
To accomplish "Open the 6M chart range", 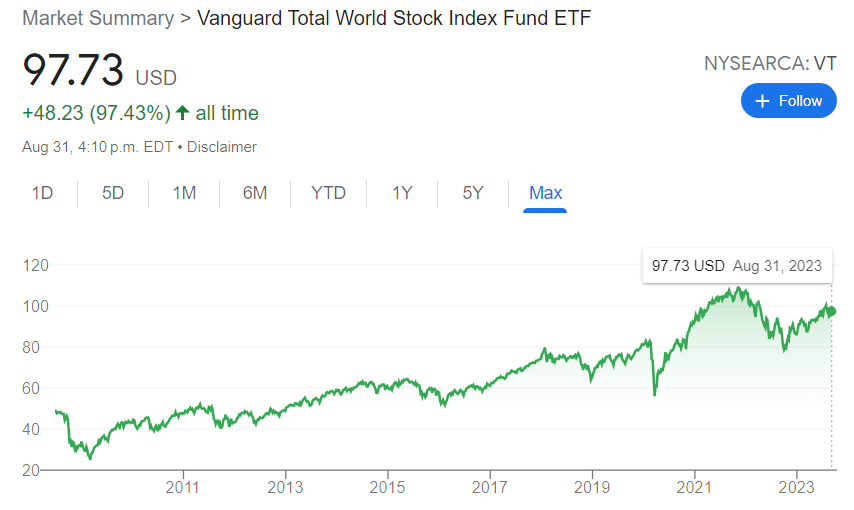I will [x=255, y=193].
